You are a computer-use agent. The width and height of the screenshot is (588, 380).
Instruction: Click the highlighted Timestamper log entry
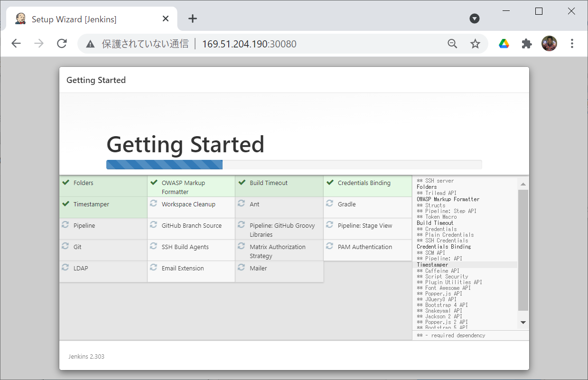point(432,265)
